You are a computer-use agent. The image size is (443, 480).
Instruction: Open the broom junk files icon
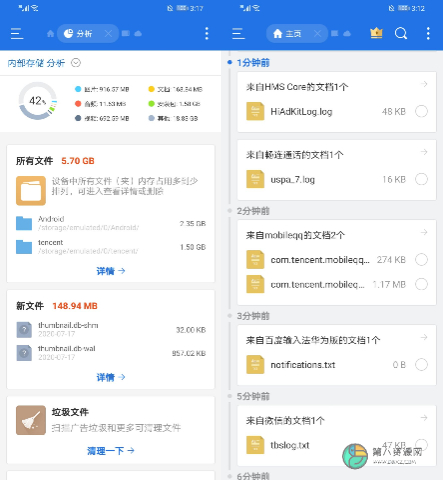[x=31, y=420]
